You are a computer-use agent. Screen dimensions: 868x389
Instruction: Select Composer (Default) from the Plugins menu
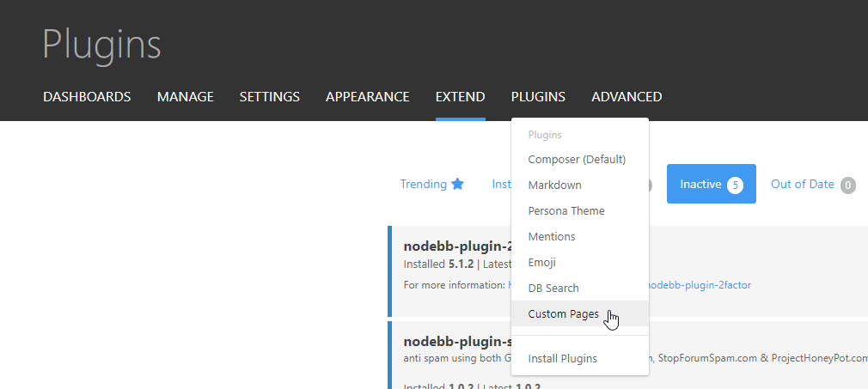click(577, 160)
